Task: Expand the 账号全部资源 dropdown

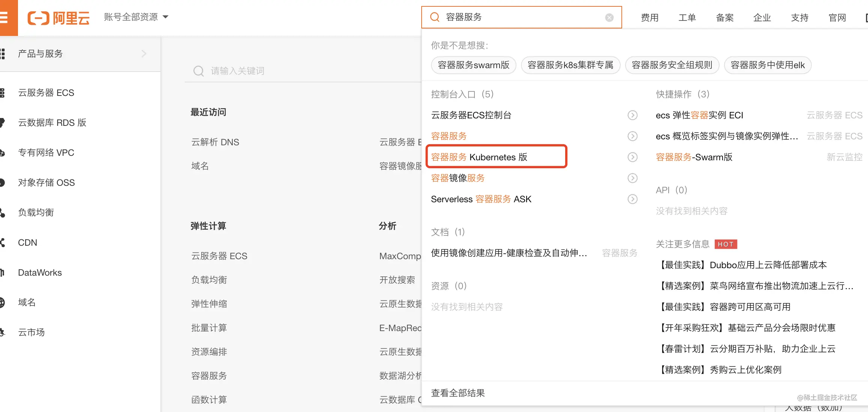Action: [x=136, y=17]
